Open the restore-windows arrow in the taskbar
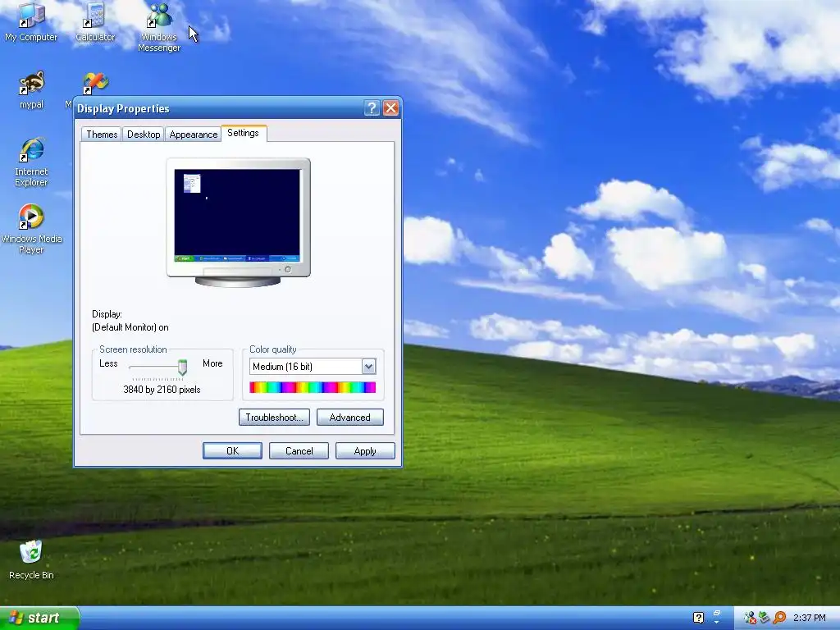 [x=717, y=617]
